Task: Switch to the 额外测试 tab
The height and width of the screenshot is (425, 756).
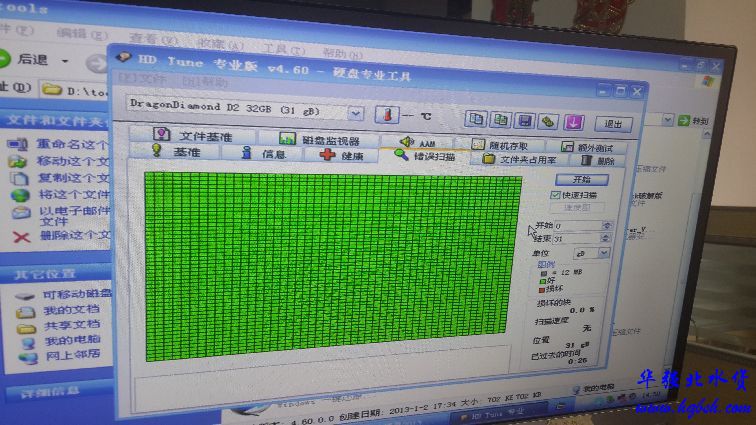Action: pyautogui.click(x=586, y=147)
